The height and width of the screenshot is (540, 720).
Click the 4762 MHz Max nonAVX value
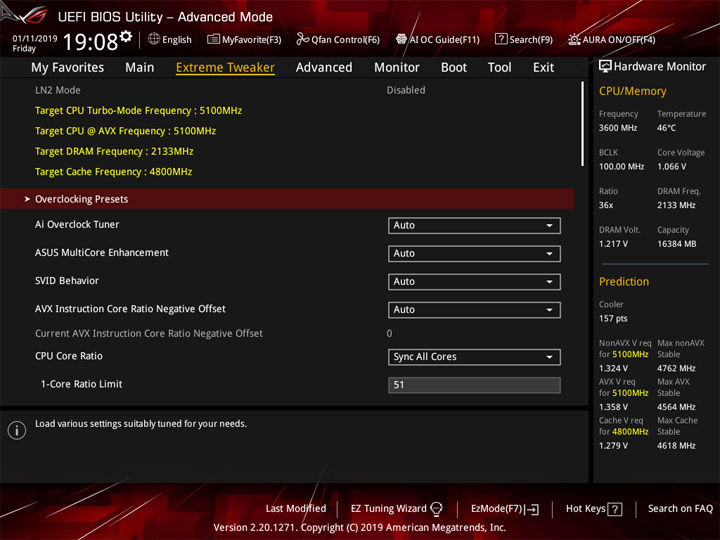tap(676, 368)
